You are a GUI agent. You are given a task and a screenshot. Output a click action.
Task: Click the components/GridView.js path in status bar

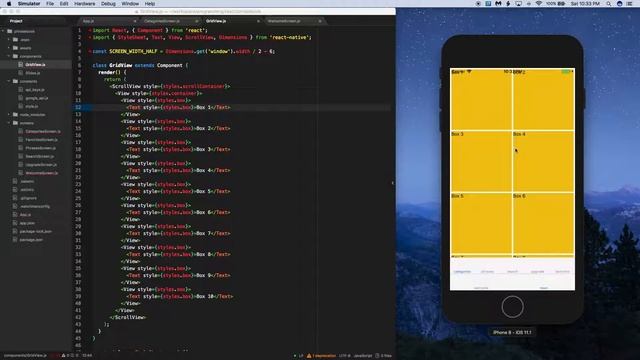tap(25, 356)
